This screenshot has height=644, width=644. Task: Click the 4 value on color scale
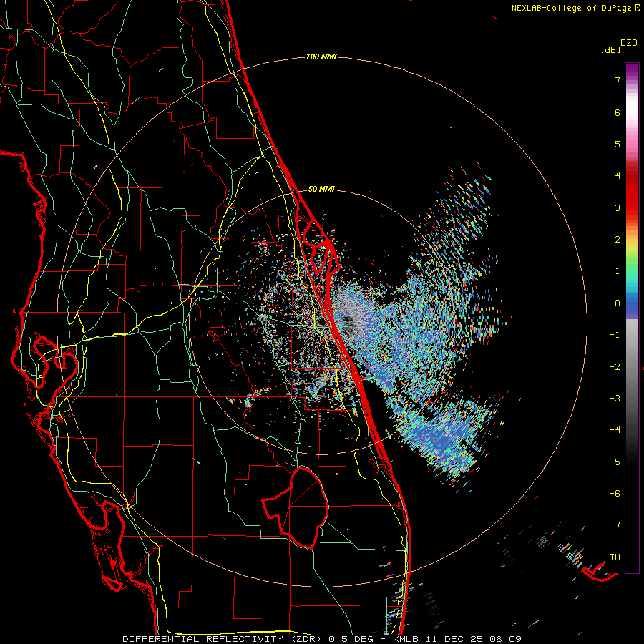click(x=618, y=176)
